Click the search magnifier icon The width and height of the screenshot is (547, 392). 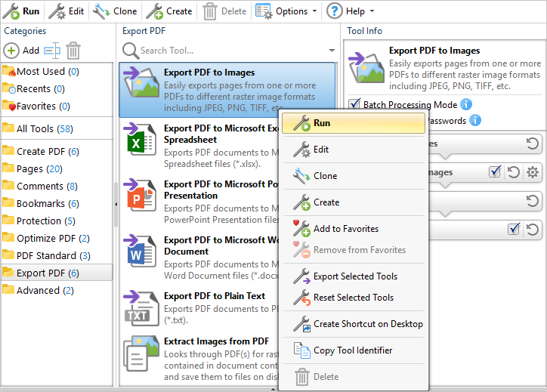tap(131, 51)
